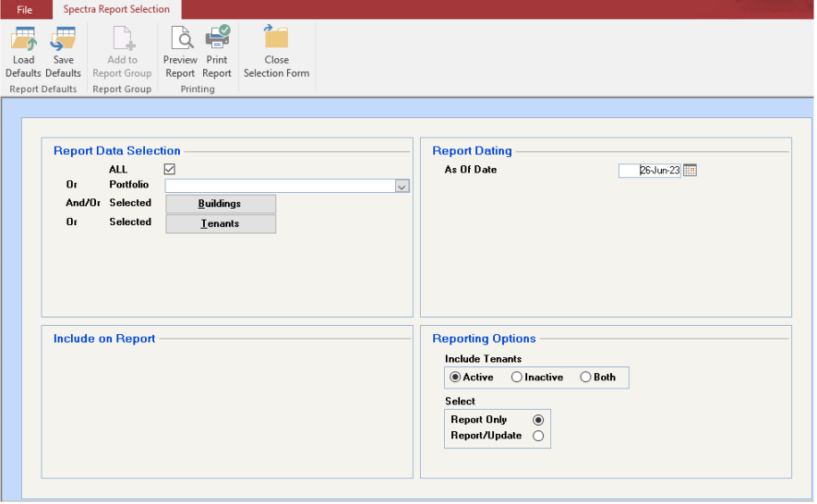The width and height of the screenshot is (817, 504).
Task: Click the Buildings button
Action: [221, 204]
